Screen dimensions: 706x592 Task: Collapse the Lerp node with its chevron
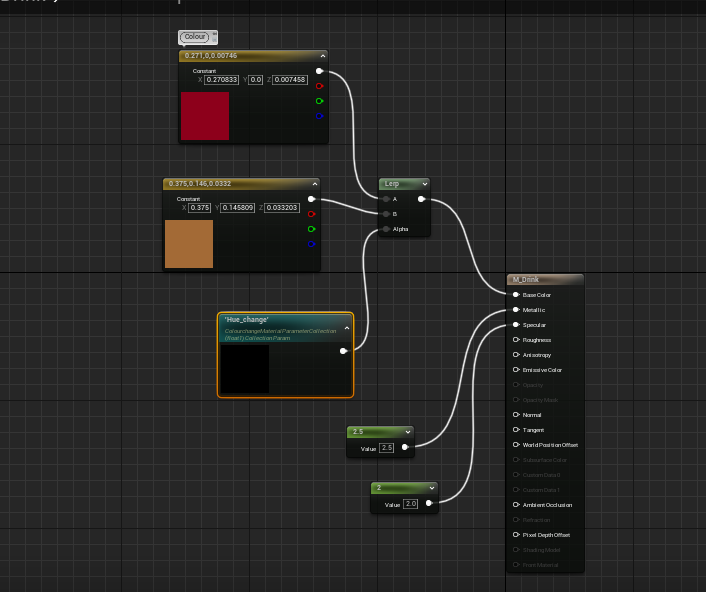(x=425, y=184)
